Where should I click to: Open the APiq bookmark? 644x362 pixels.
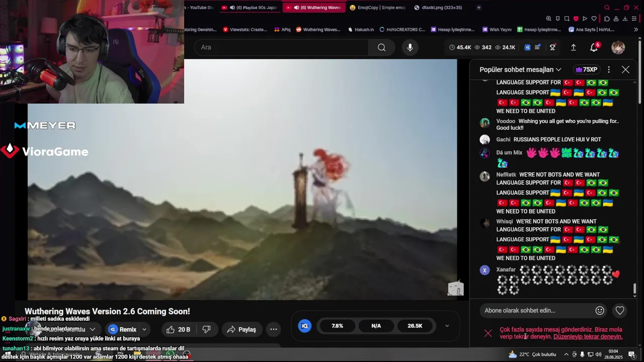(282, 30)
